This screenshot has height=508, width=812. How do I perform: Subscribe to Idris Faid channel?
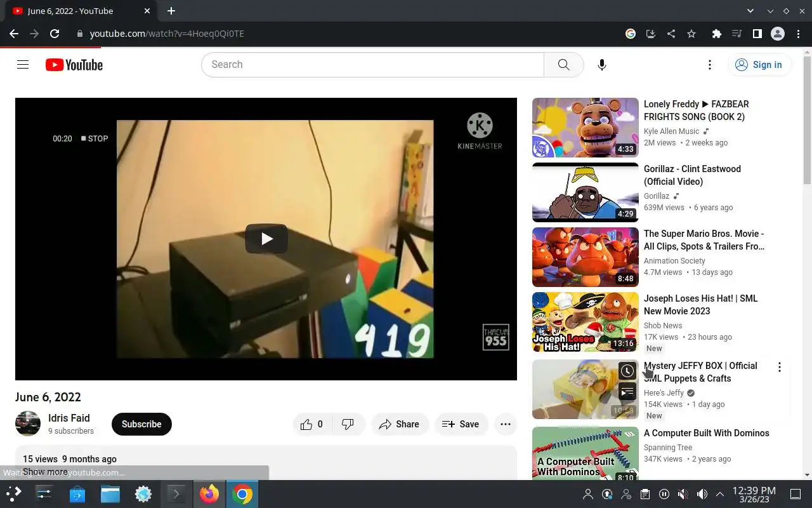(141, 424)
